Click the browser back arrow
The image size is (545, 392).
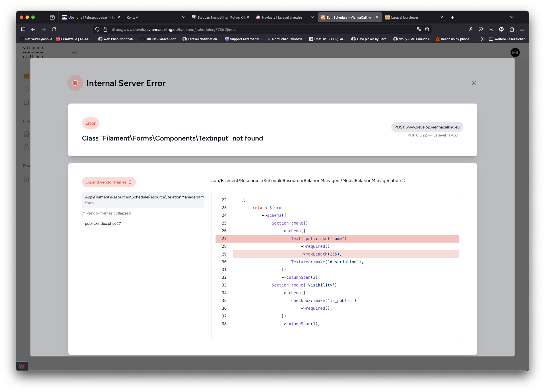coord(33,29)
